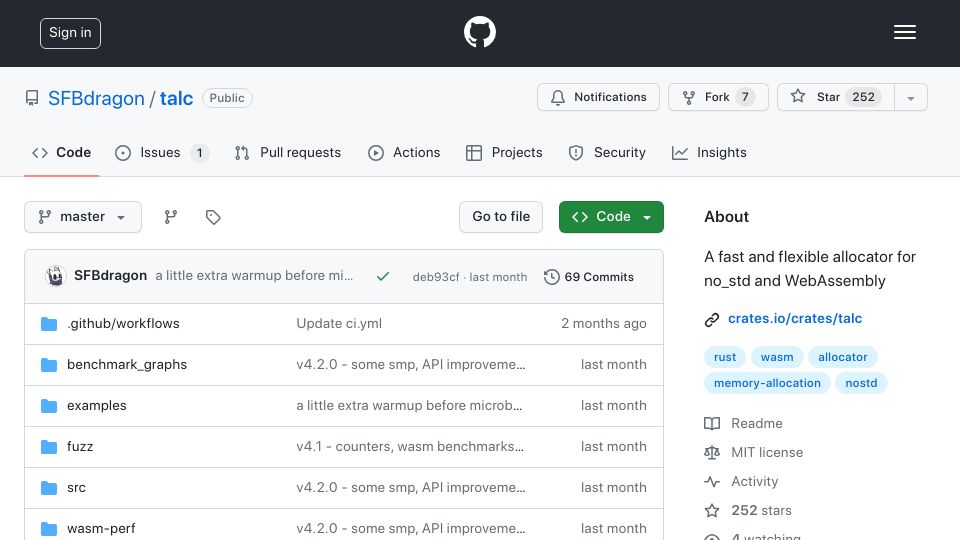Image resolution: width=960 pixels, height=540 pixels.
Task: Click the Go to file button
Action: 501,217
